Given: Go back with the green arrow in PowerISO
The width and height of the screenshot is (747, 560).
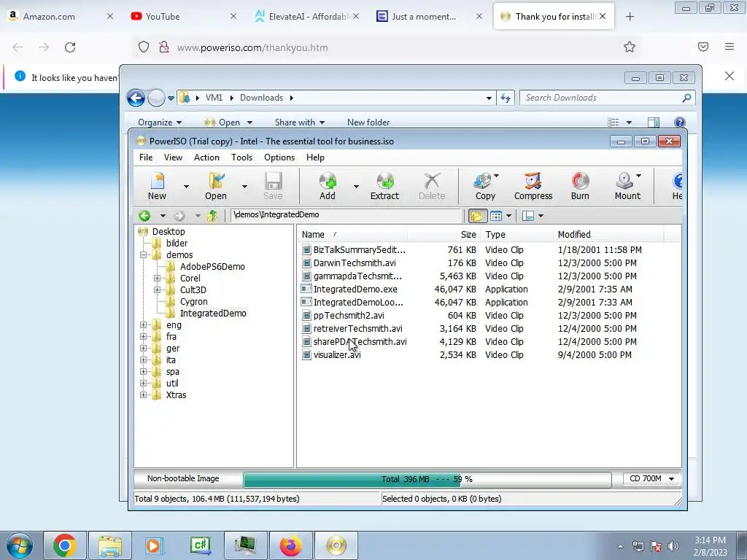Looking at the screenshot, I should click(144, 216).
